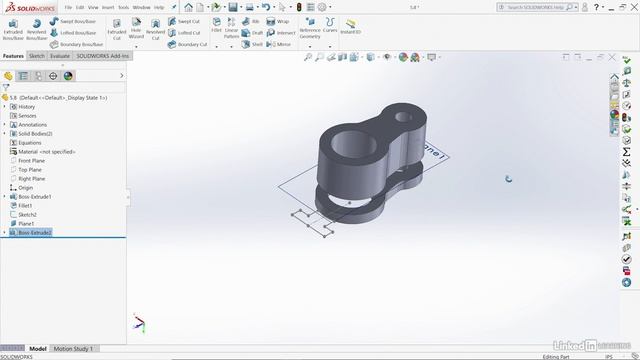This screenshot has height=360, width=640.
Task: Open the FeatureManager filter
Action: 6,87
